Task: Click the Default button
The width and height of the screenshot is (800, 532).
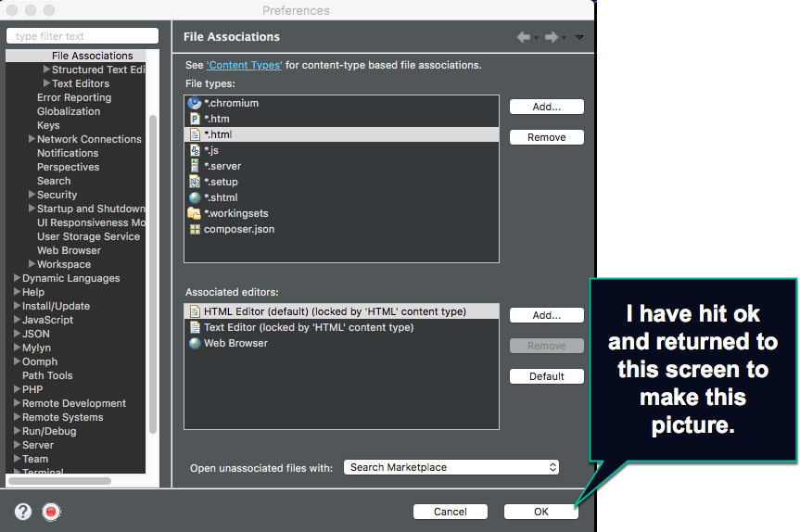Action: [x=546, y=376]
